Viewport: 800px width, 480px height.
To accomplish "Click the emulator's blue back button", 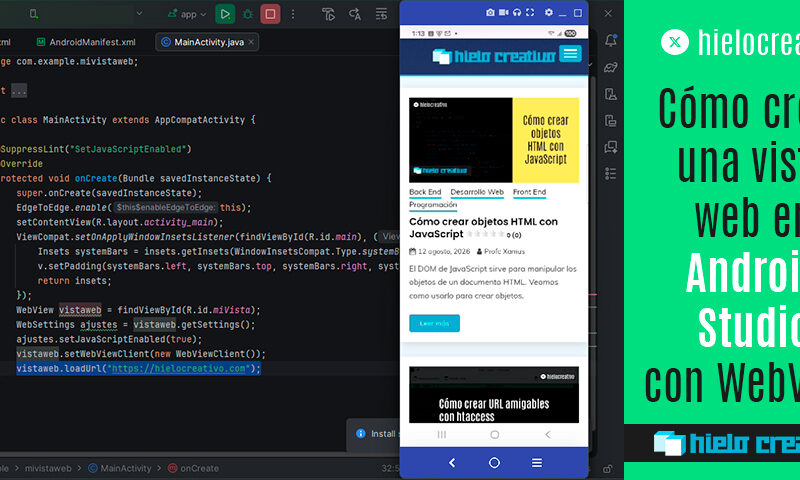I will pyautogui.click(x=452, y=463).
